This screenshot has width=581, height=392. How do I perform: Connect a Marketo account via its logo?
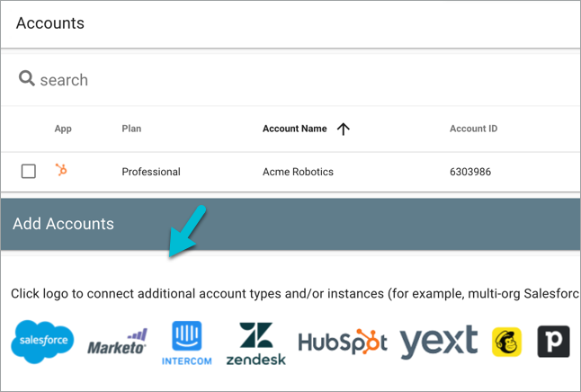pos(117,343)
